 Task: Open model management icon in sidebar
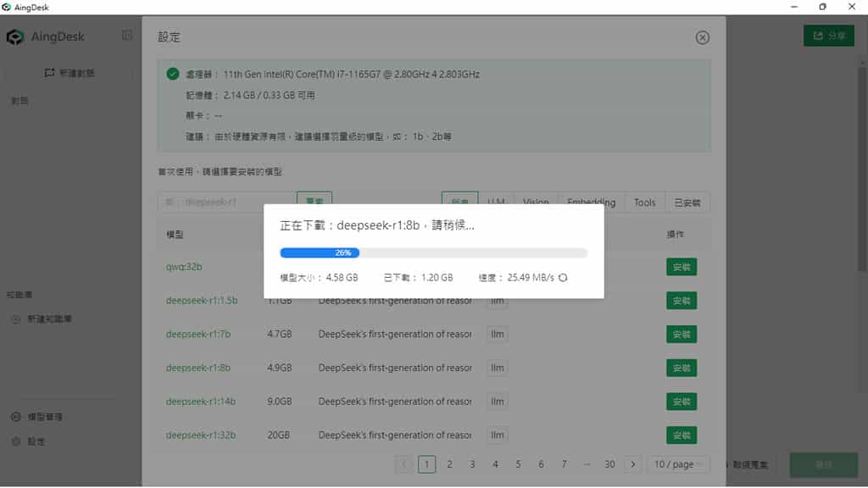(x=16, y=417)
